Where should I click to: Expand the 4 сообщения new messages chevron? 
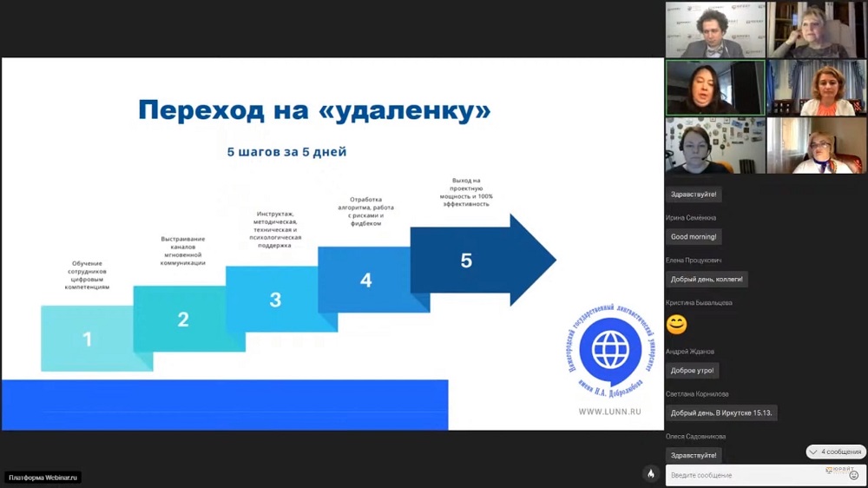[x=813, y=452]
